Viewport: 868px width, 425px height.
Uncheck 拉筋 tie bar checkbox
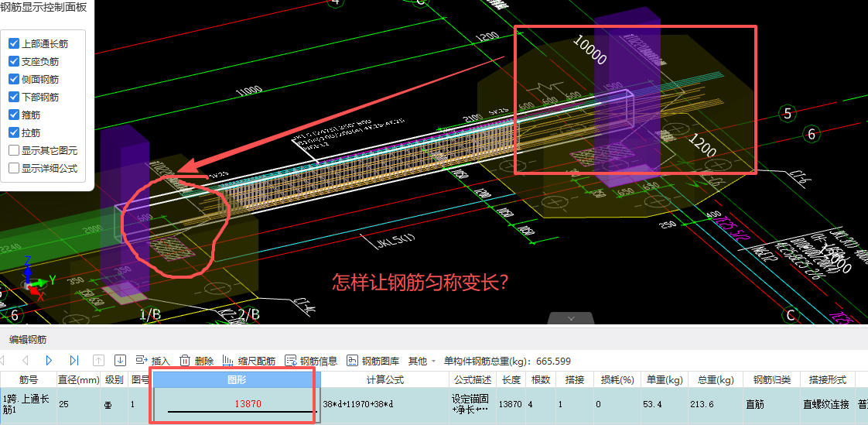tap(14, 132)
